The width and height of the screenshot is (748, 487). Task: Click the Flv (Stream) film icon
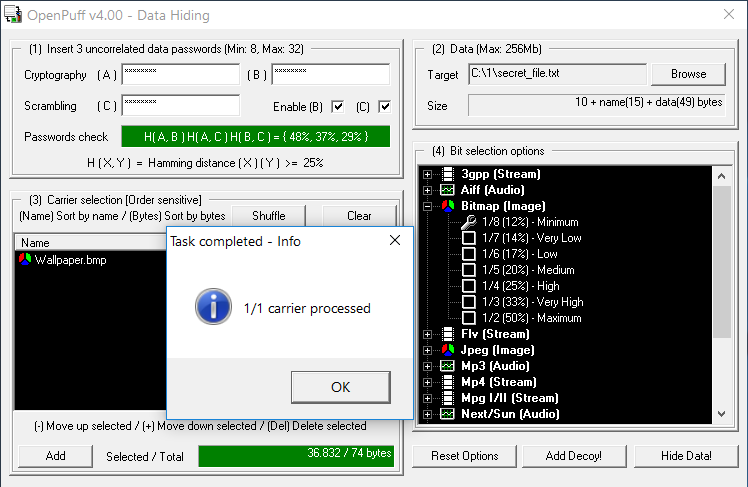tap(447, 334)
